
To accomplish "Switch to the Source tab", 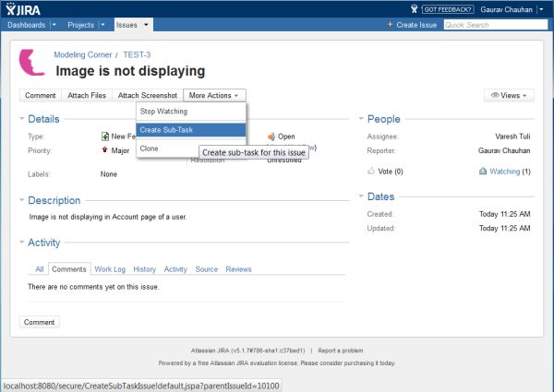I will 206,269.
